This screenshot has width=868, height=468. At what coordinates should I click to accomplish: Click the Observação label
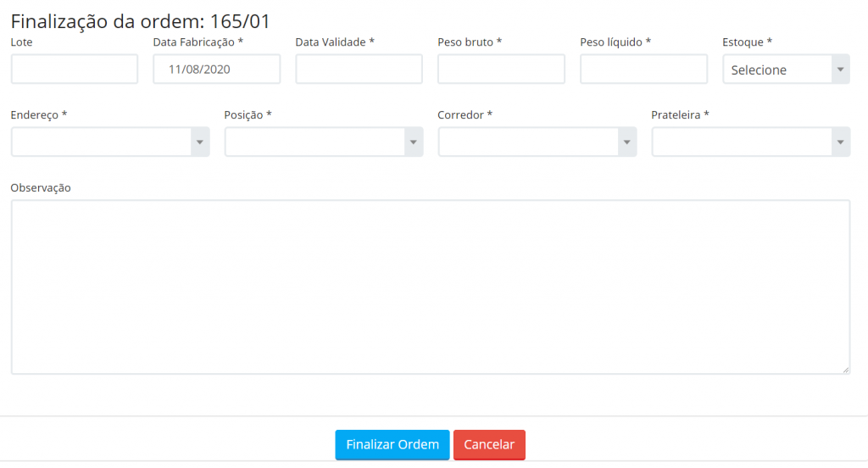pos(41,187)
